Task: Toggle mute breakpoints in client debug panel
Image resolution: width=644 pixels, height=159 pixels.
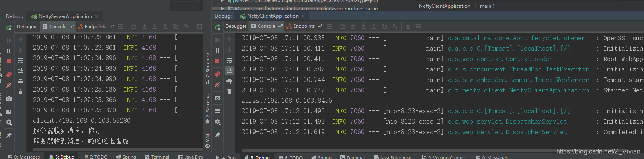Action: coord(217,85)
